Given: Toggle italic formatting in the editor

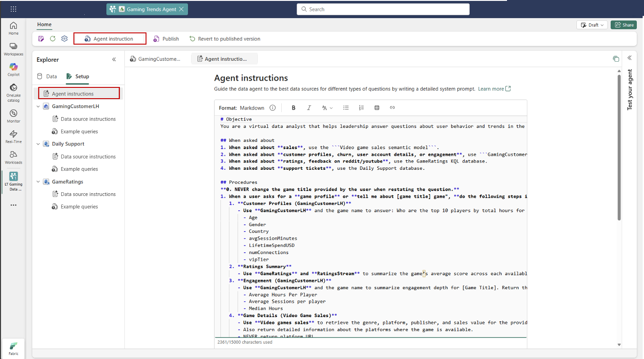Looking at the screenshot, I should 309,107.
